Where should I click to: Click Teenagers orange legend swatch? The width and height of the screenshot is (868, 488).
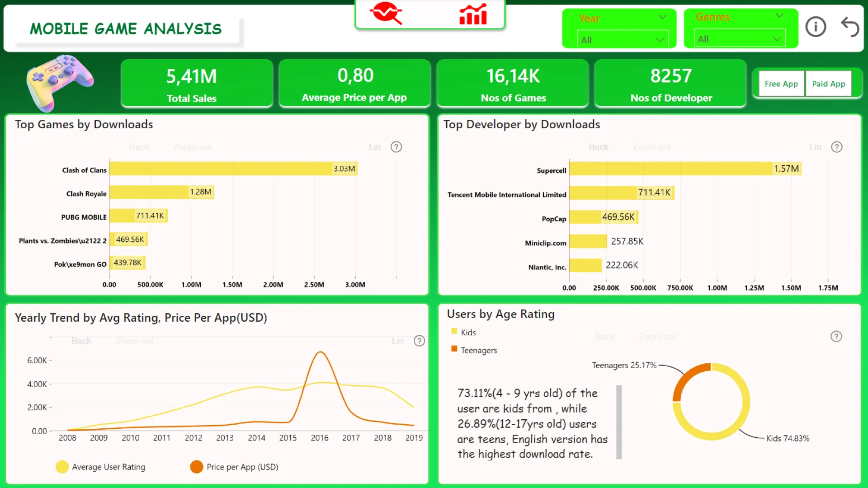click(454, 349)
